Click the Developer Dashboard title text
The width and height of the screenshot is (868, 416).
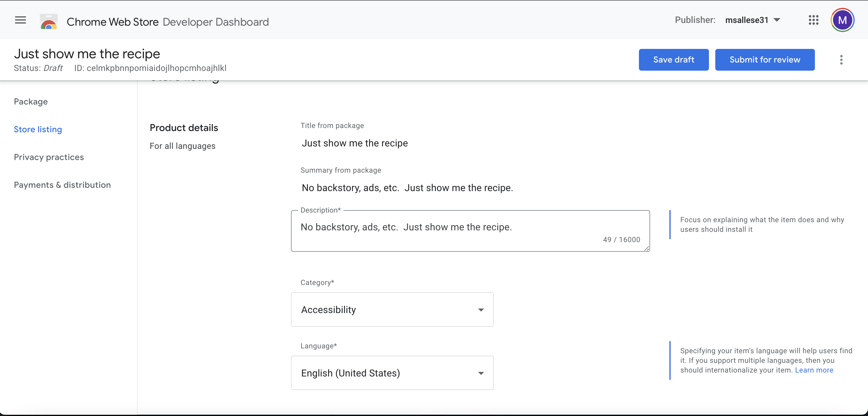[216, 22]
